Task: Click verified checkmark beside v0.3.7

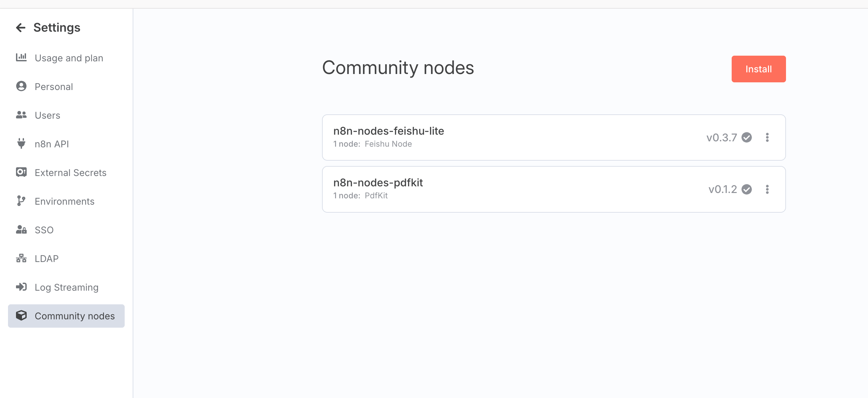Action: point(746,137)
